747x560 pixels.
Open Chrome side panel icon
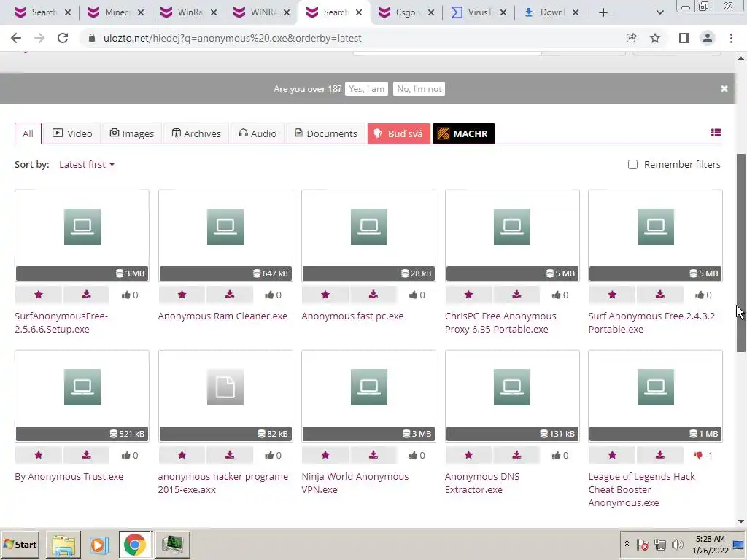(684, 38)
